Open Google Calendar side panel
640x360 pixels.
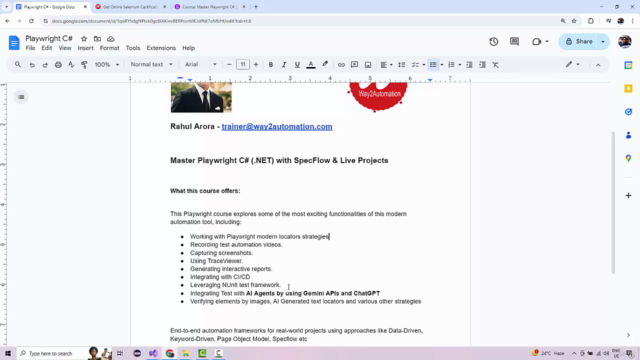pyautogui.click(x=628, y=65)
